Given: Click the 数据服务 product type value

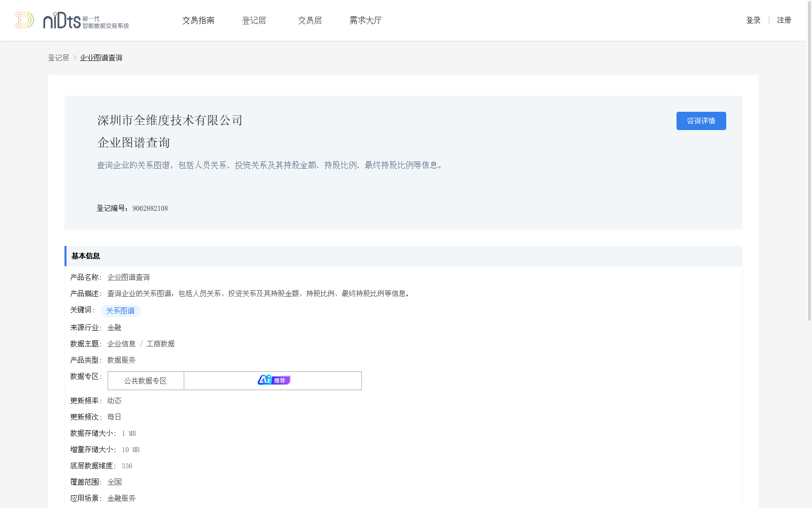Looking at the screenshot, I should (121, 360).
